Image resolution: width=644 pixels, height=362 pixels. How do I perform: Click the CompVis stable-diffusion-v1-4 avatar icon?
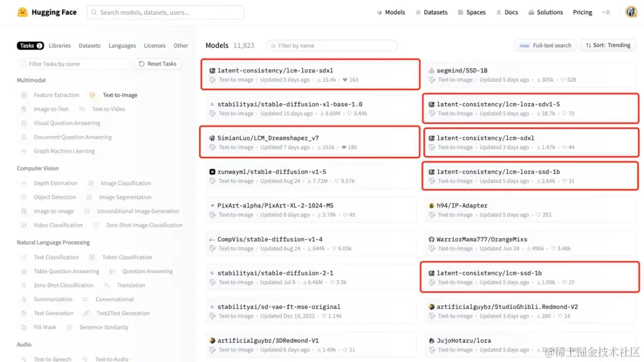(x=212, y=239)
